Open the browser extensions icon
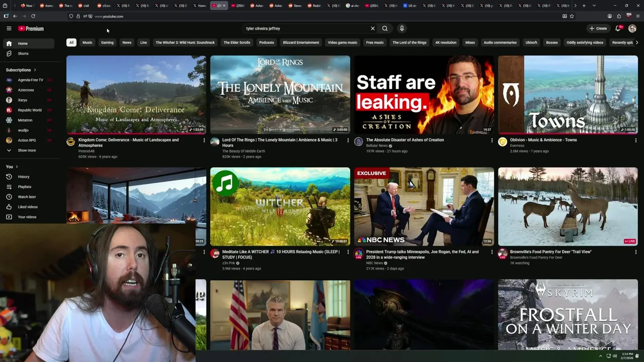644x362 pixels. (619, 16)
